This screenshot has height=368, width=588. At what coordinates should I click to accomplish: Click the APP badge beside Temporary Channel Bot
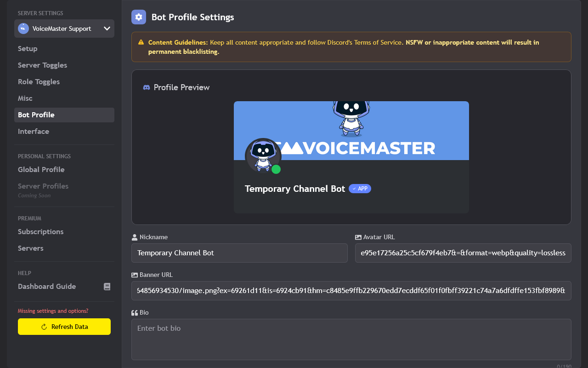[360, 189]
